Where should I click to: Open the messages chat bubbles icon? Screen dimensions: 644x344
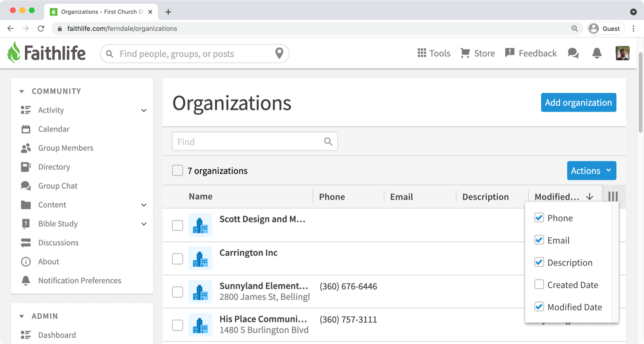573,53
